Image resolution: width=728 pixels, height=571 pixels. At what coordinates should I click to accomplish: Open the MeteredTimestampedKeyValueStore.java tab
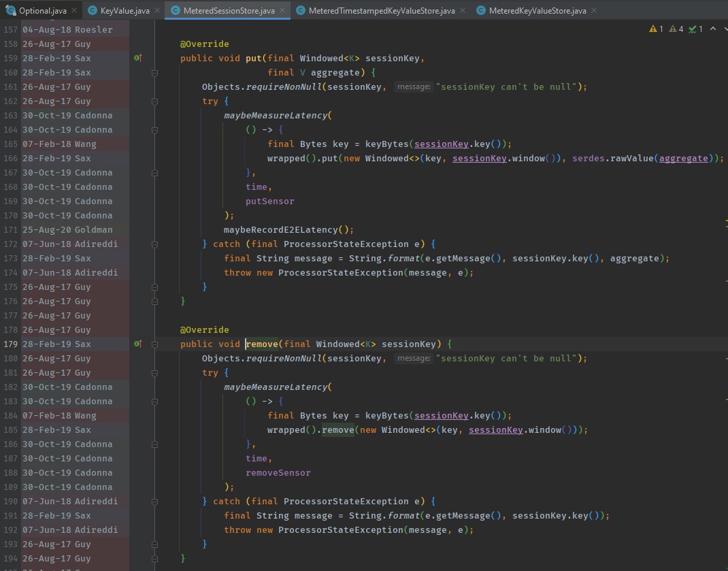(x=382, y=10)
